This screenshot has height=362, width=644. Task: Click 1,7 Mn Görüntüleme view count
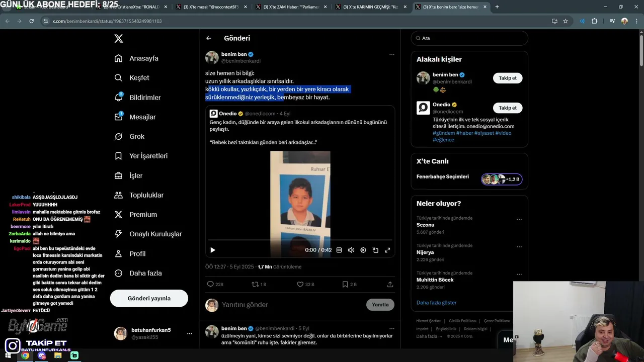click(279, 267)
